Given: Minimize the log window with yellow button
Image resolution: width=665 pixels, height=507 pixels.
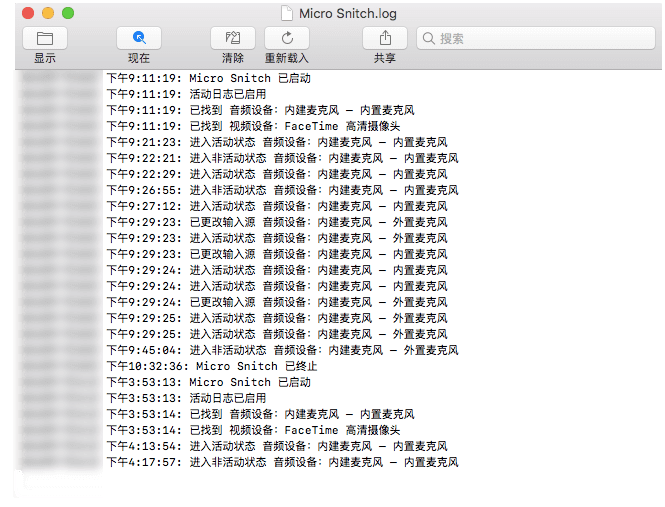Looking at the screenshot, I should click(x=48, y=13).
